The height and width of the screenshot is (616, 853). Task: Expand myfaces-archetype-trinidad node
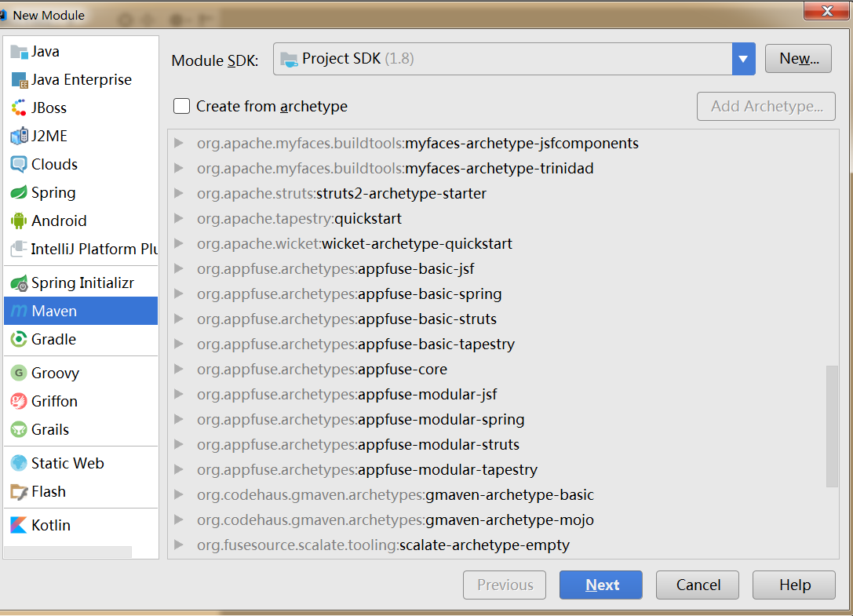178,168
